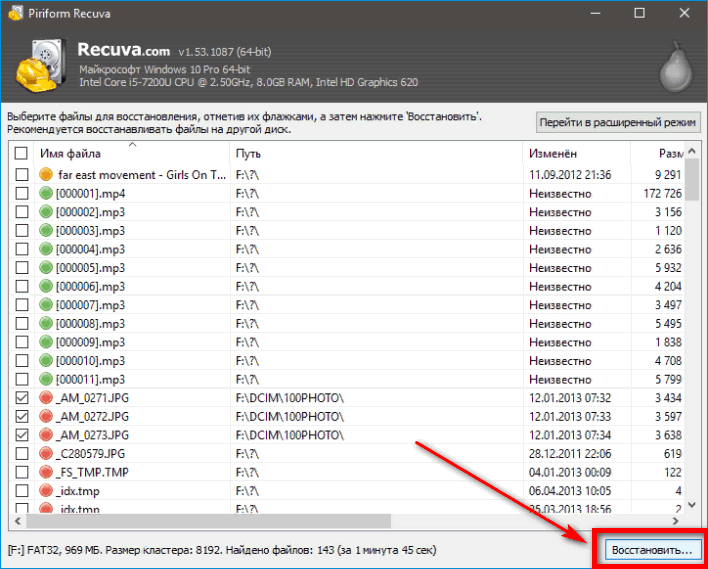The height and width of the screenshot is (569, 708).
Task: Click the horizontal scrollbar under the file list
Action: [300, 522]
